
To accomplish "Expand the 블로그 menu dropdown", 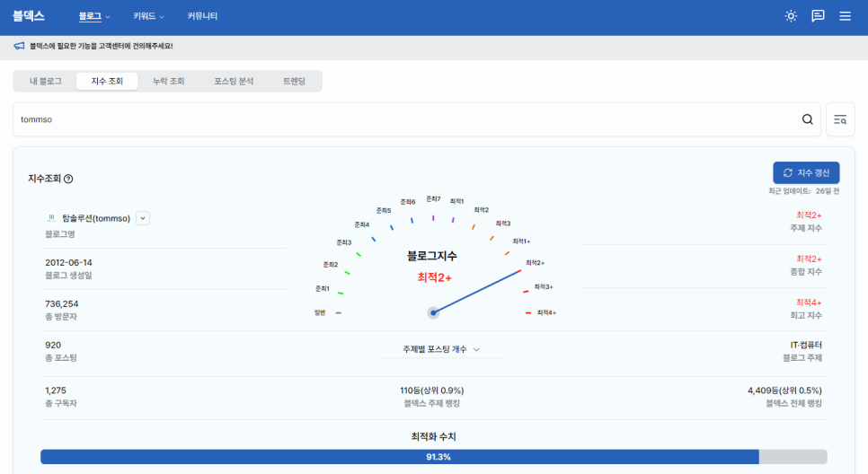I will click(94, 16).
